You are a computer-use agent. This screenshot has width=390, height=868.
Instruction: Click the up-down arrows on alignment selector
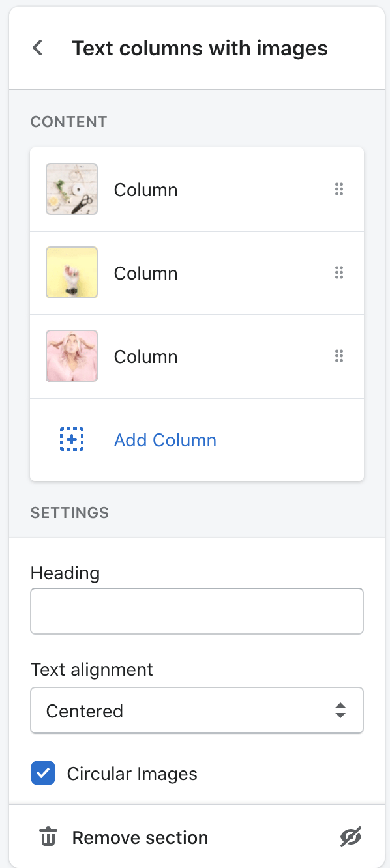point(340,710)
